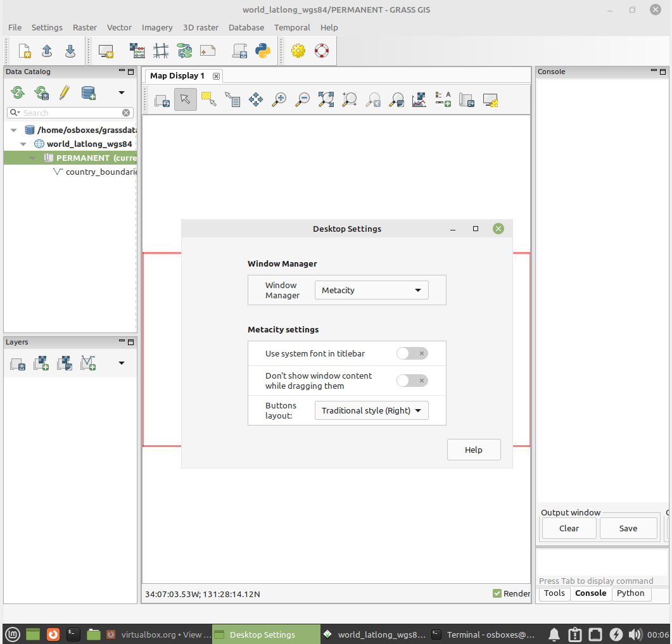Select the Pan tool in Map Display
The width and height of the screenshot is (672, 644).
(256, 99)
